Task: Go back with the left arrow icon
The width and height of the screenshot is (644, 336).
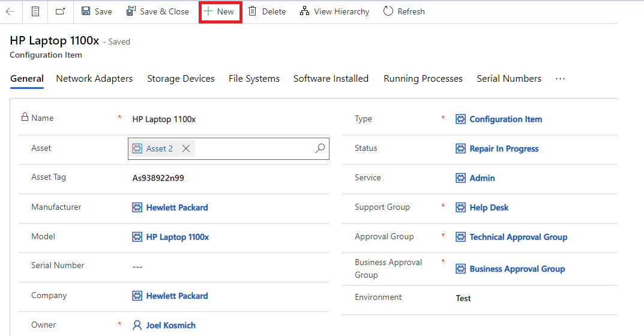Action: tap(10, 11)
